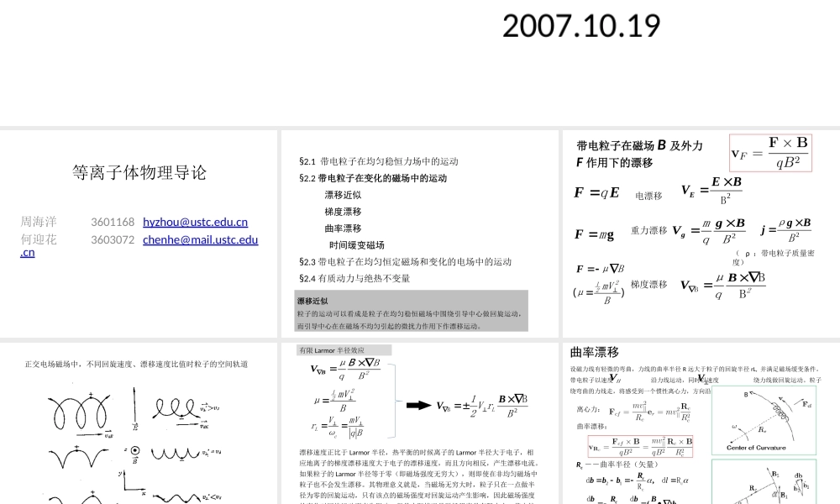Select the name 周海洋
The height and width of the screenshot is (504, 840).
39,222
